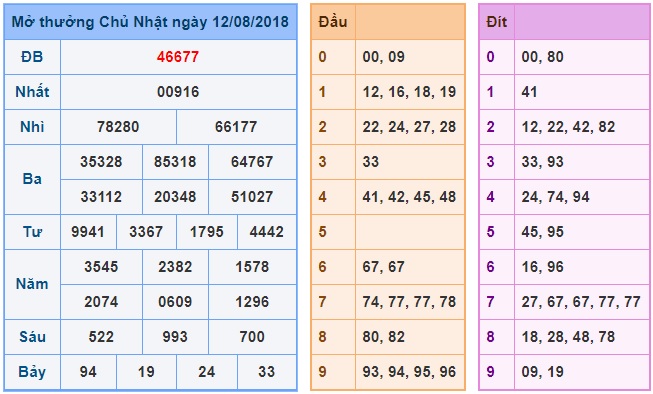
Task: Select Đầu row 7 values 74, 77, 77, 78
Action: (409, 302)
